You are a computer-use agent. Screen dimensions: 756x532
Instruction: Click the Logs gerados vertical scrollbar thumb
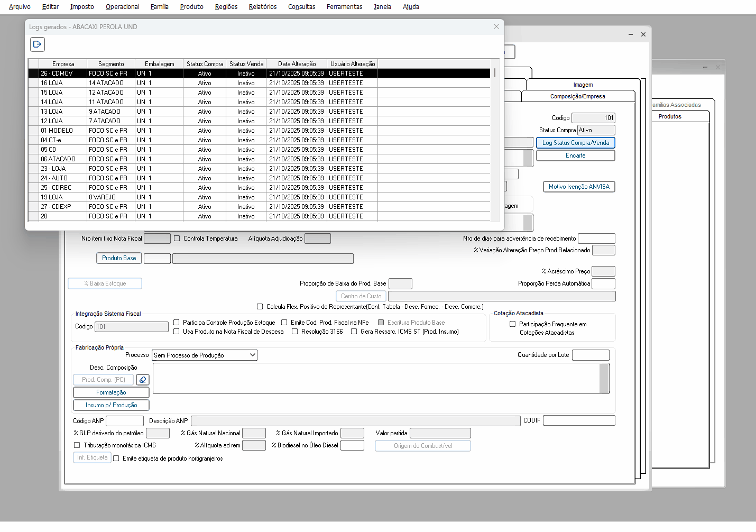(495, 73)
